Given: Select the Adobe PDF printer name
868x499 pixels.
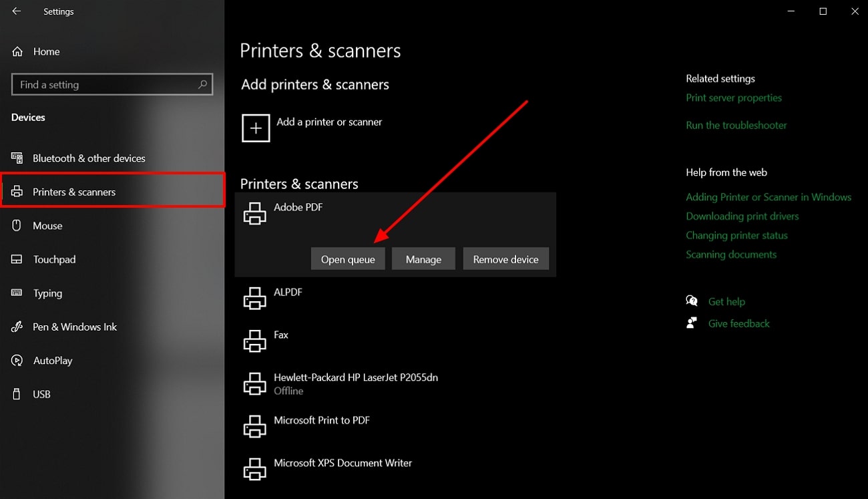Looking at the screenshot, I should [x=298, y=207].
